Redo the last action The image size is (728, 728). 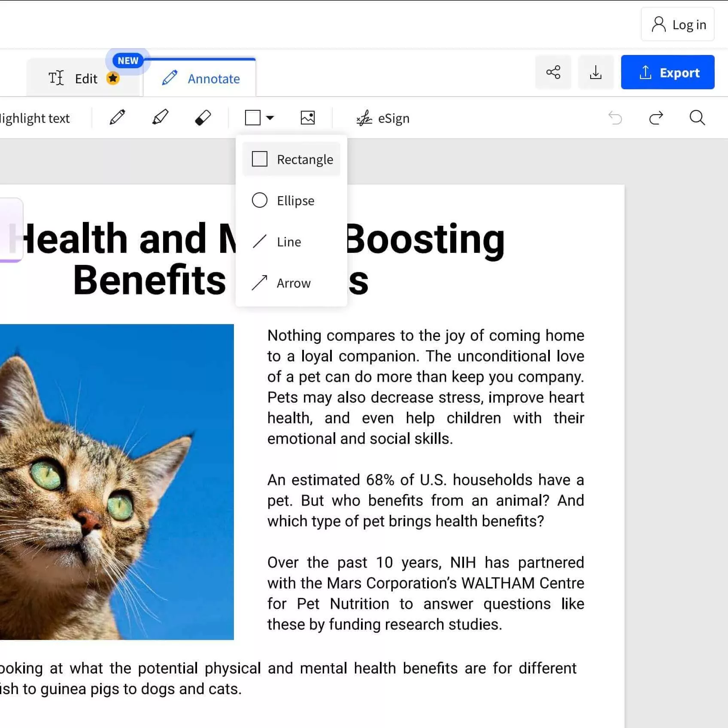[x=656, y=118]
